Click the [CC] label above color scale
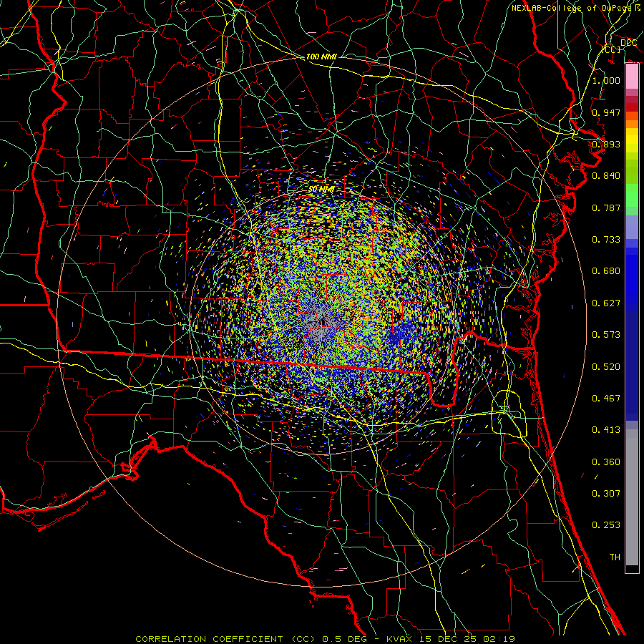Viewport: 644px width, 644px height. click(x=612, y=49)
